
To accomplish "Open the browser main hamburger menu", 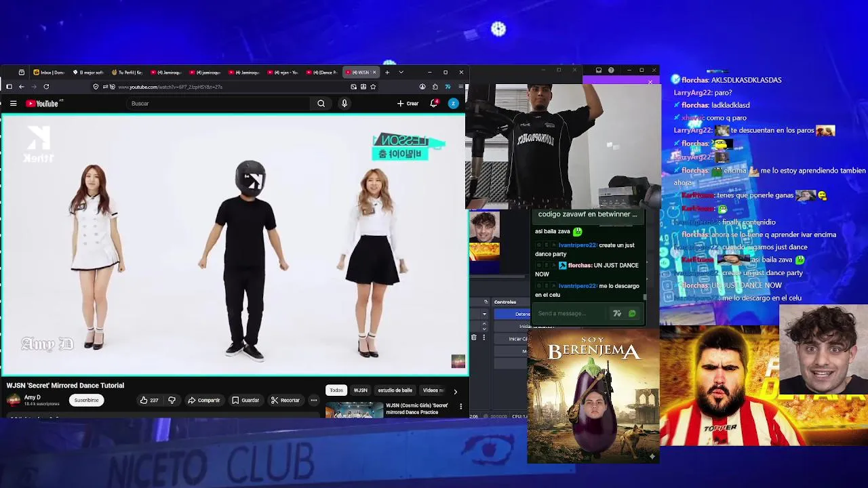I will point(460,87).
